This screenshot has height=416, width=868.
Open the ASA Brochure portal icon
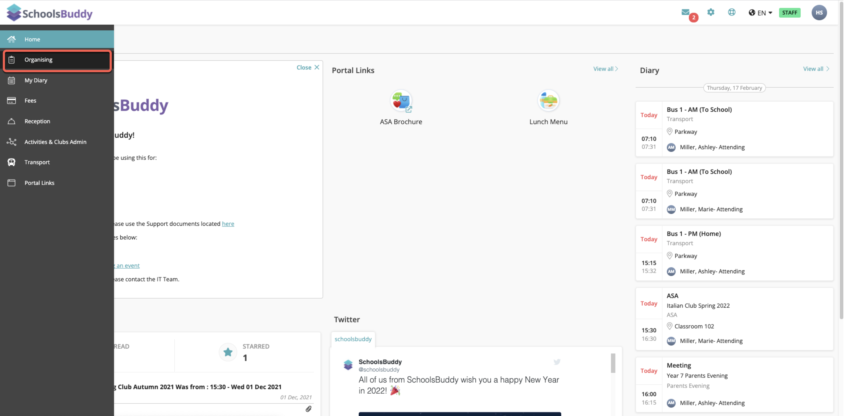pos(401,101)
